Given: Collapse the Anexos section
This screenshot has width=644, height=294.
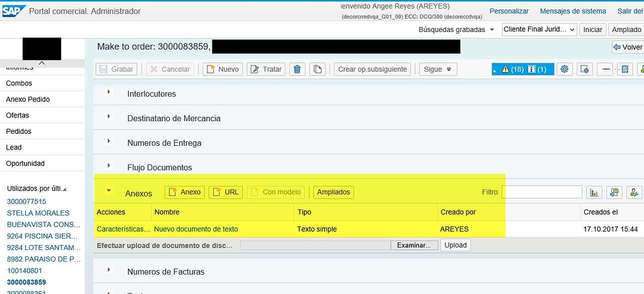Looking at the screenshot, I should [x=109, y=190].
